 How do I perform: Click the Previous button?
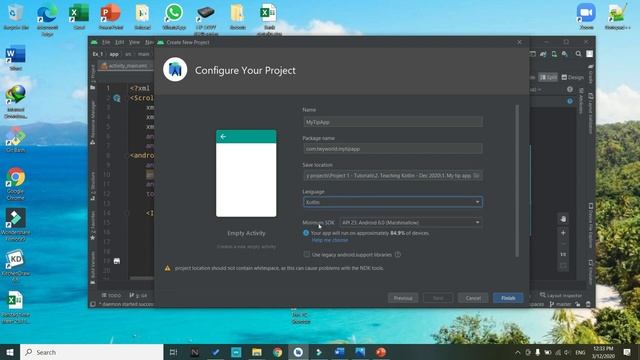click(403, 298)
